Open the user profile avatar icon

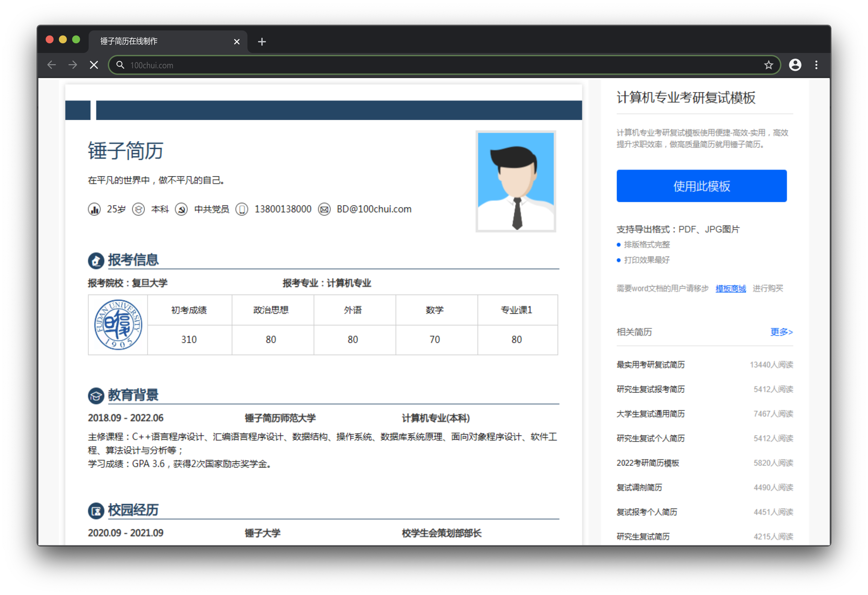pos(795,65)
